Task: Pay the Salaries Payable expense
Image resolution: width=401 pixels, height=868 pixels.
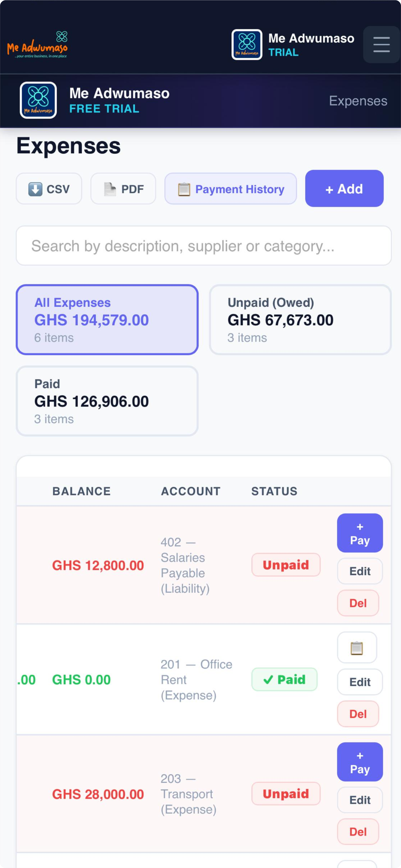Action: (x=360, y=533)
